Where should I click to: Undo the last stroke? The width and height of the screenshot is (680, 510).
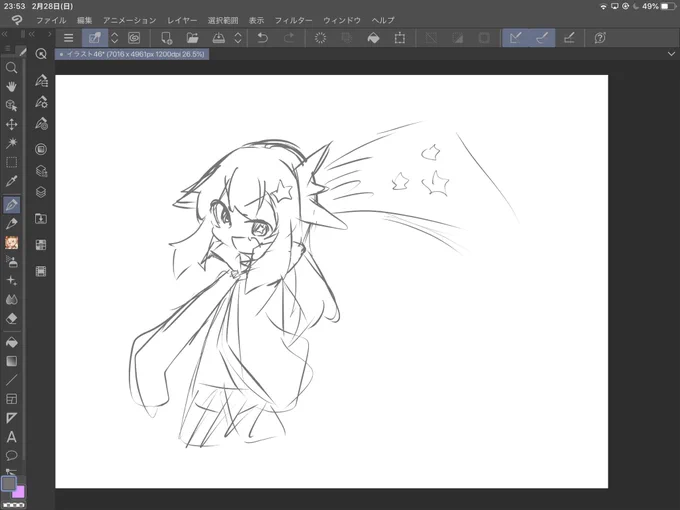[x=262, y=38]
